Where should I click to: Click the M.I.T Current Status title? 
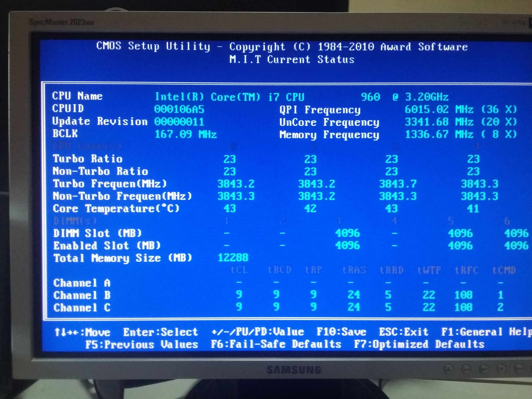point(292,60)
